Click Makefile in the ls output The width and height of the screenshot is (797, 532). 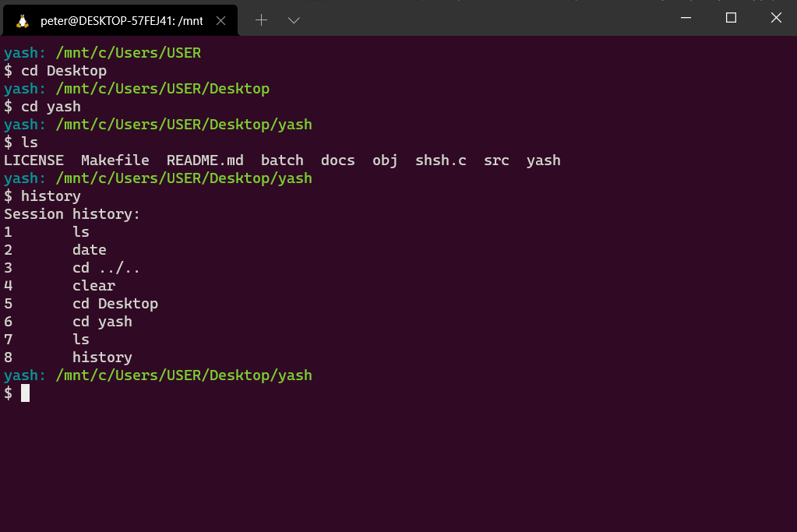[115, 160]
